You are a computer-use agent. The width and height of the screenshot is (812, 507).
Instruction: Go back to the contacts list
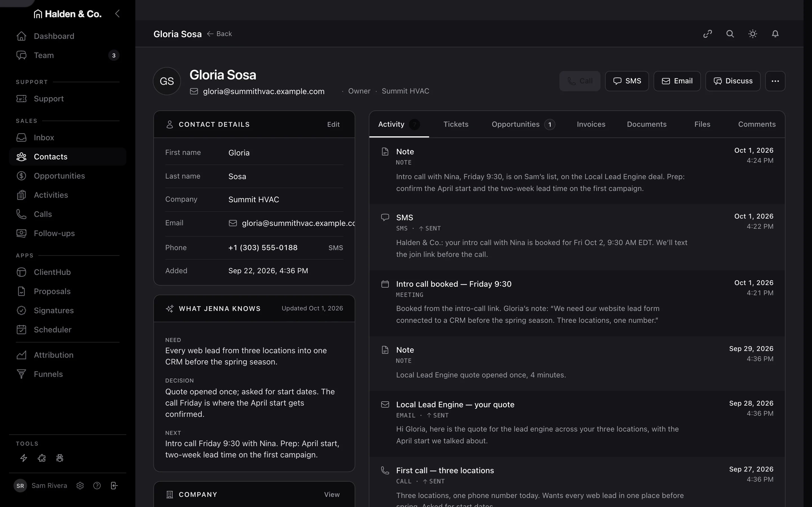[x=219, y=34]
